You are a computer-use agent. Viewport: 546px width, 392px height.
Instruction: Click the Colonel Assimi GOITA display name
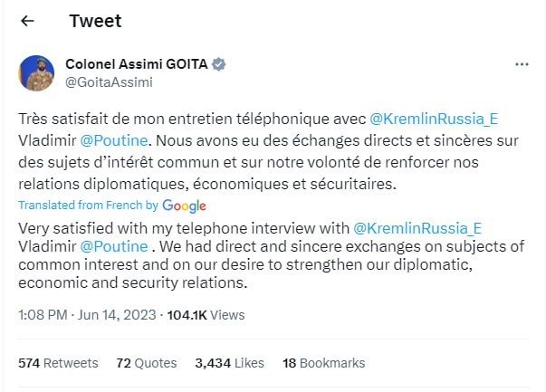(136, 64)
